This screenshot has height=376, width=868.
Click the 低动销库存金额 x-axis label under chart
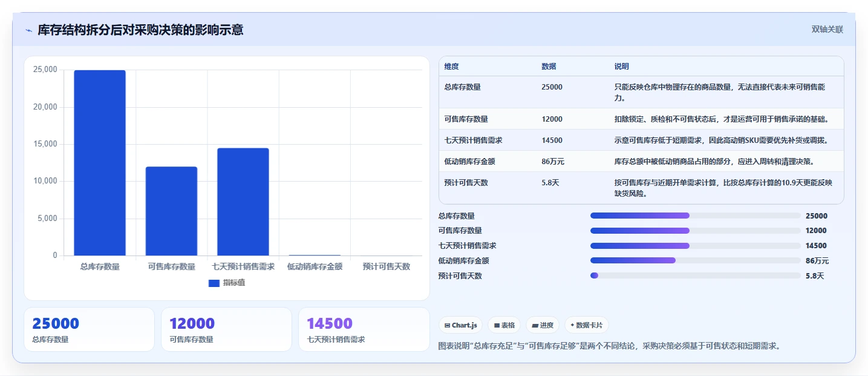click(315, 266)
